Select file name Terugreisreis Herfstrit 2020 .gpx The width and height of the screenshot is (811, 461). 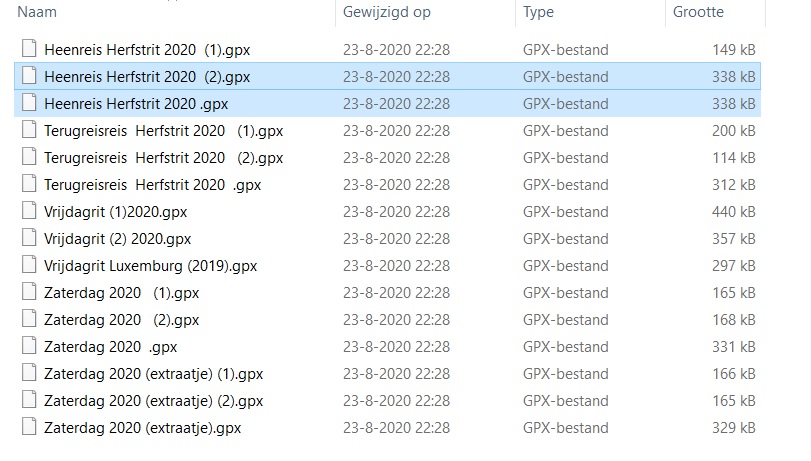(x=153, y=185)
